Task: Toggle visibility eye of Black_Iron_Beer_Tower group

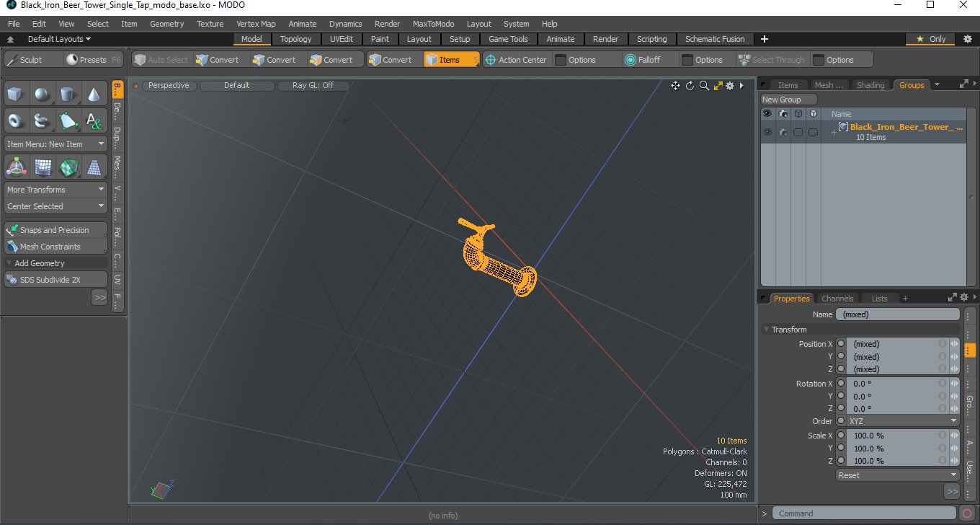Action: (767, 132)
